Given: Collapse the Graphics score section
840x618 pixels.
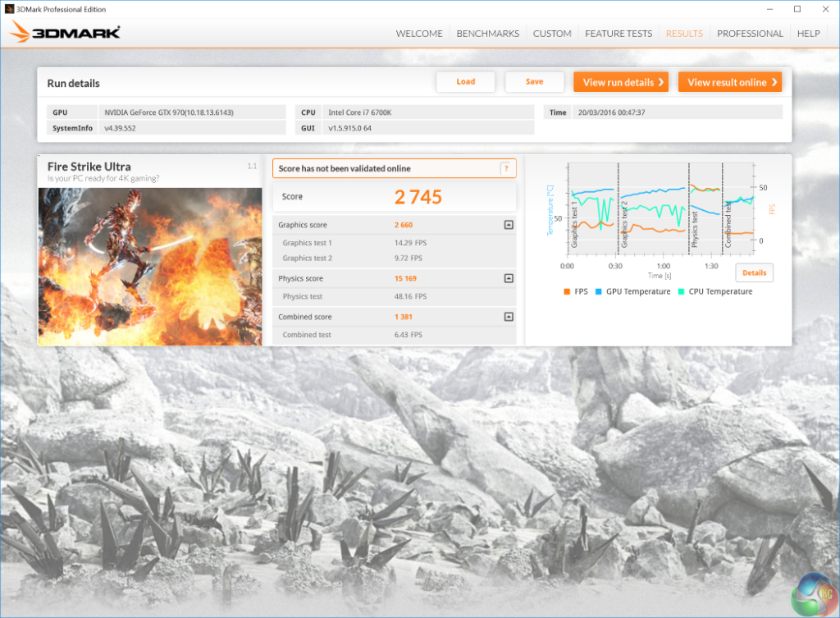Looking at the screenshot, I should pyautogui.click(x=509, y=225).
